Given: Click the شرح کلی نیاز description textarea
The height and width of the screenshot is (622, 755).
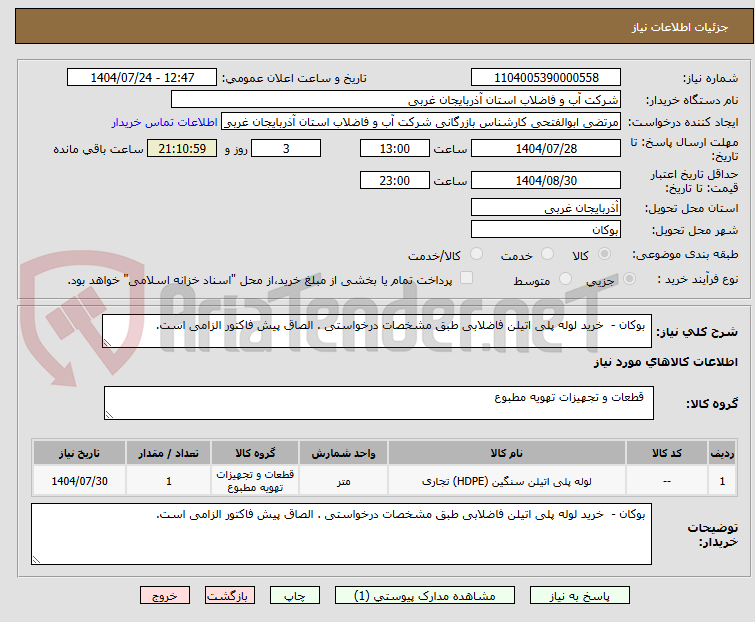Looking at the screenshot, I should pyautogui.click(x=378, y=330).
